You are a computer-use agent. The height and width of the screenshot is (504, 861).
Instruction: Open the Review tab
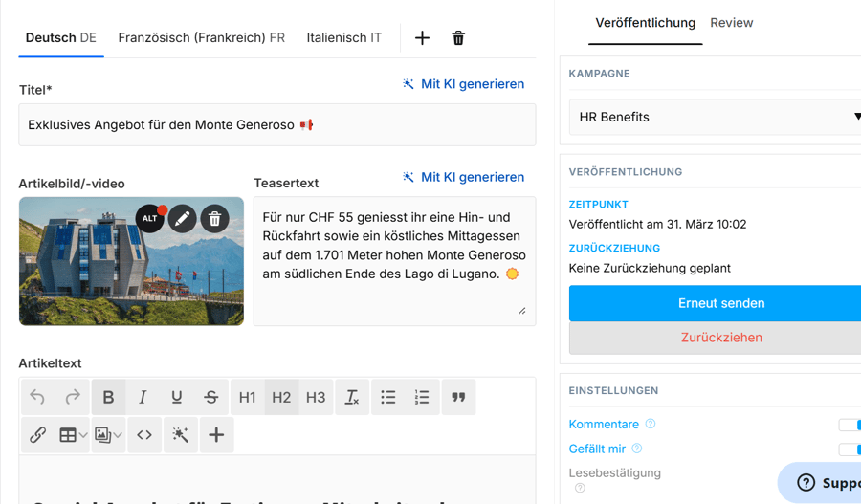[x=732, y=23]
